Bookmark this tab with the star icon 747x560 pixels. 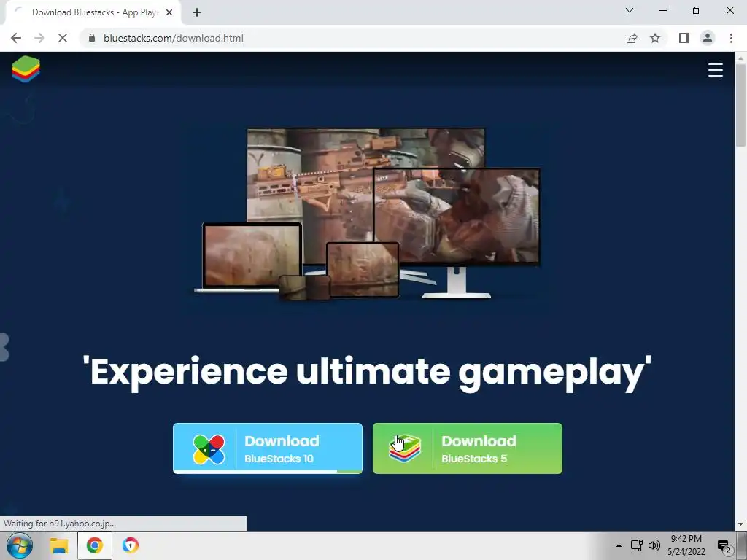pyautogui.click(x=655, y=38)
